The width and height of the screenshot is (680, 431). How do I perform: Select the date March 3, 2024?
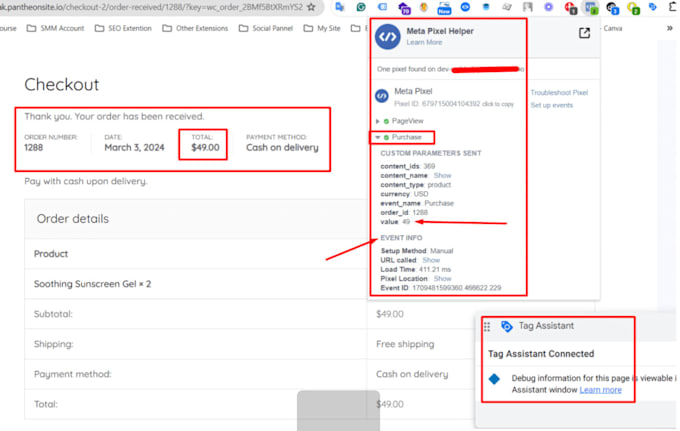[134, 148]
